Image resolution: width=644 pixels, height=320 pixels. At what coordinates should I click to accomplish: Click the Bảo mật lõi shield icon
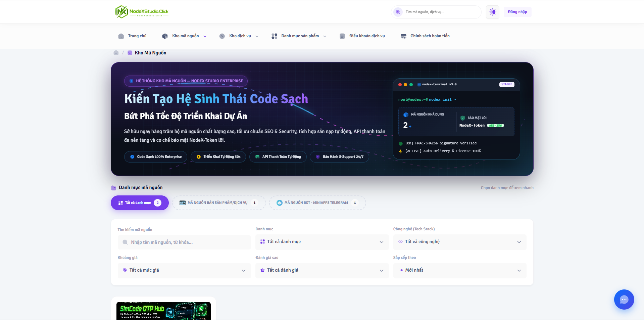pyautogui.click(x=462, y=118)
